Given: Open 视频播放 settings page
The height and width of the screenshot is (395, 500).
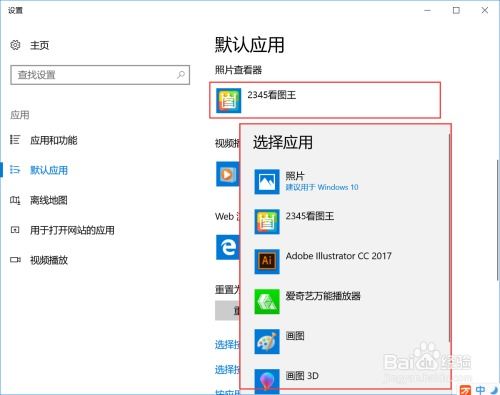Looking at the screenshot, I should click(49, 260).
